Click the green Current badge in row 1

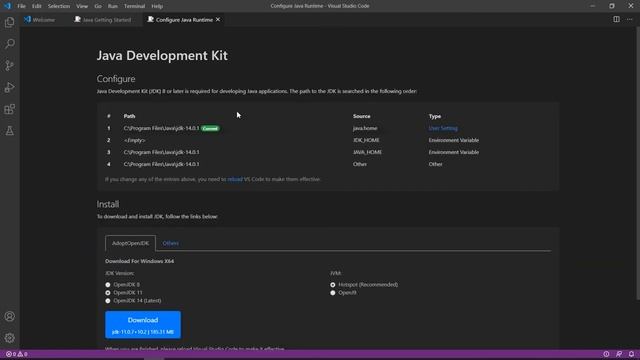(x=210, y=128)
